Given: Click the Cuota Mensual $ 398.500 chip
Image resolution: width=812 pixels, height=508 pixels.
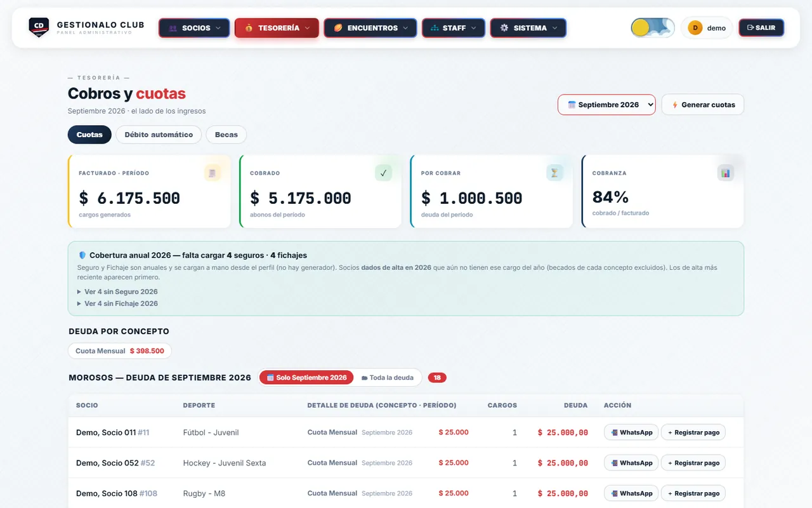Looking at the screenshot, I should pos(120,351).
